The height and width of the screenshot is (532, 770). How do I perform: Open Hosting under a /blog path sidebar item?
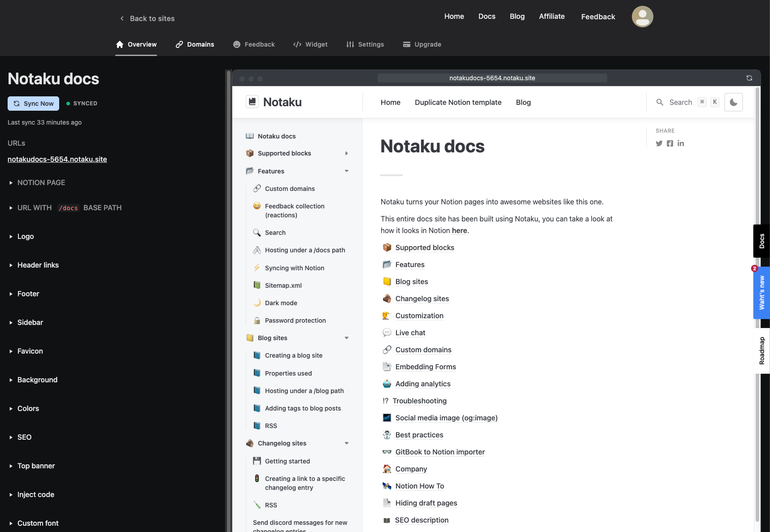click(x=304, y=391)
